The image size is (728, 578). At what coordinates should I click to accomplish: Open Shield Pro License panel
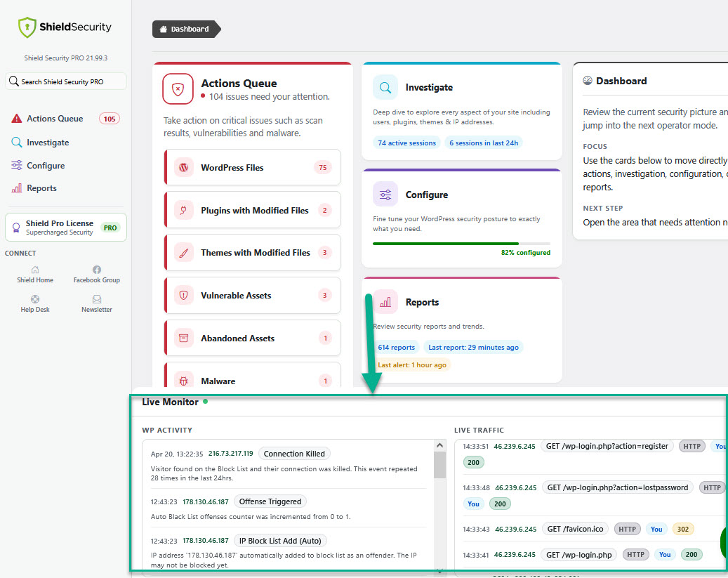pos(65,228)
